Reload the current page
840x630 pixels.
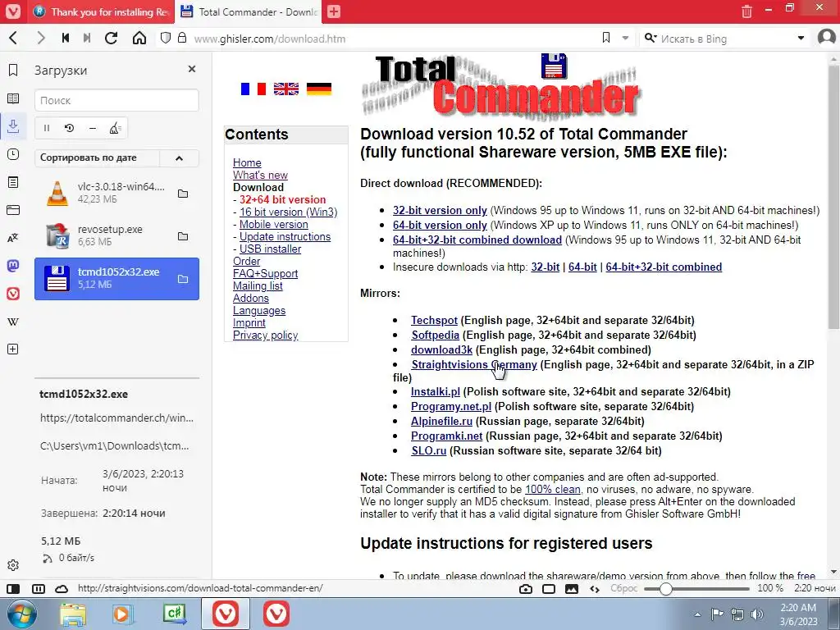point(111,38)
